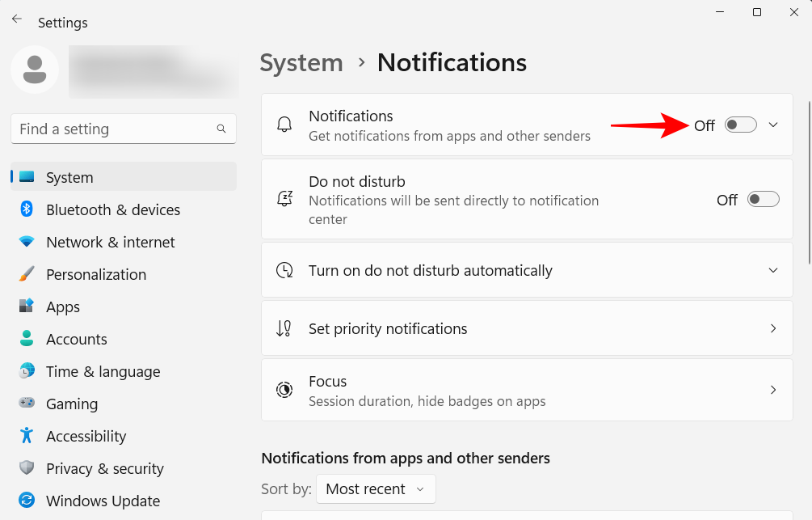Click the Notifications bell icon
812x520 pixels.
[x=284, y=125]
